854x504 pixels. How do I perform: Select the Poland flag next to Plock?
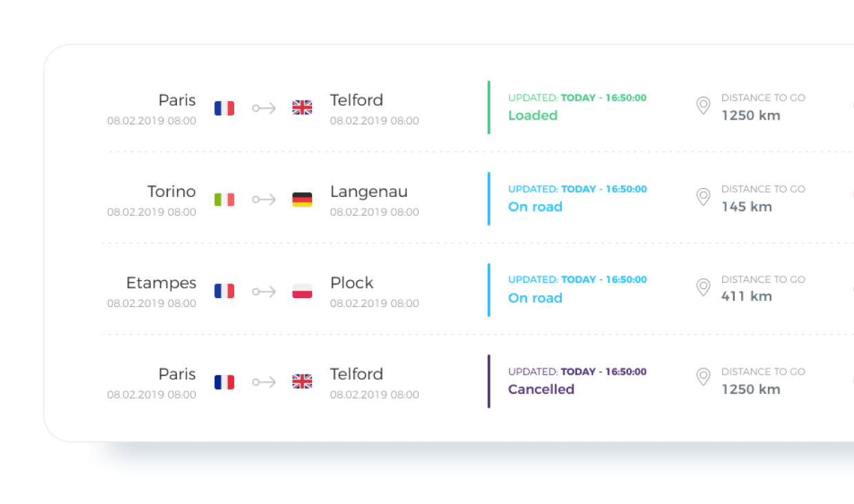(x=302, y=291)
